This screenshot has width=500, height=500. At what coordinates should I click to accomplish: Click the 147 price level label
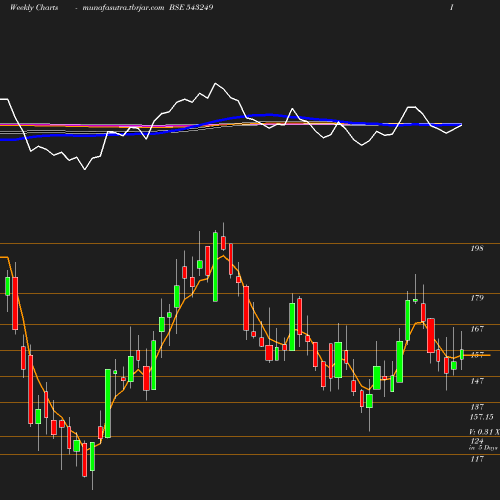point(477,381)
